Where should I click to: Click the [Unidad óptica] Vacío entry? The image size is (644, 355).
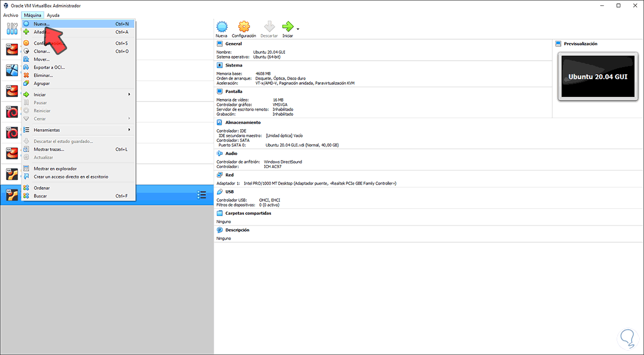(x=284, y=135)
